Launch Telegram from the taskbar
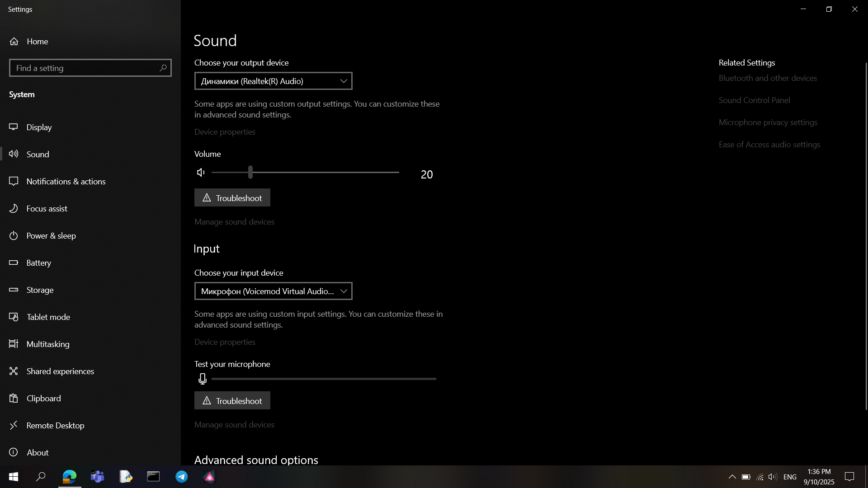This screenshot has height=488, width=868. click(181, 476)
